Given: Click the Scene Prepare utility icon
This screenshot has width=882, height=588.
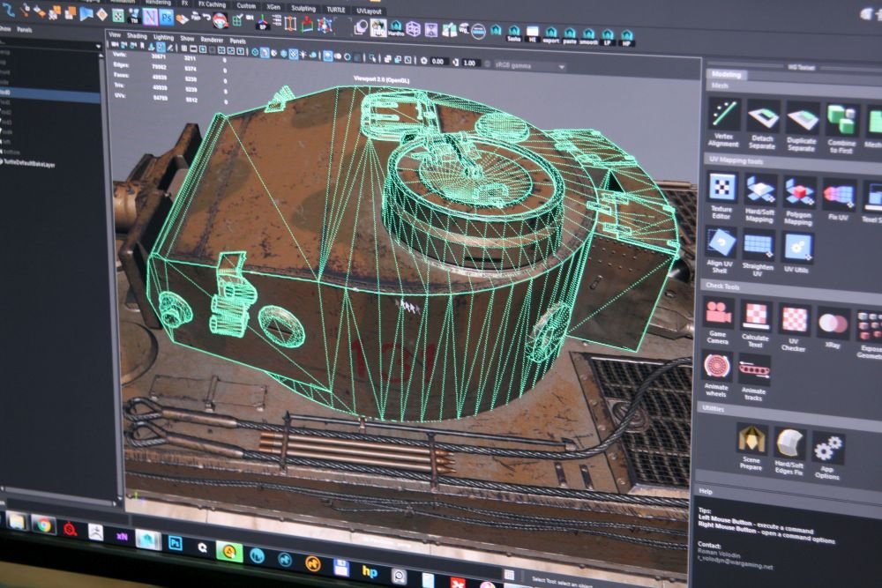Looking at the screenshot, I should (x=751, y=439).
